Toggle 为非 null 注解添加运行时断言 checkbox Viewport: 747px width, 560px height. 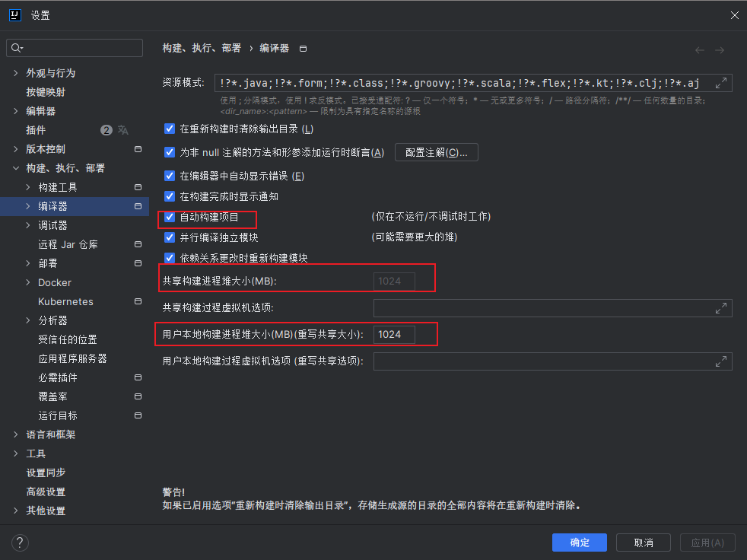click(170, 152)
